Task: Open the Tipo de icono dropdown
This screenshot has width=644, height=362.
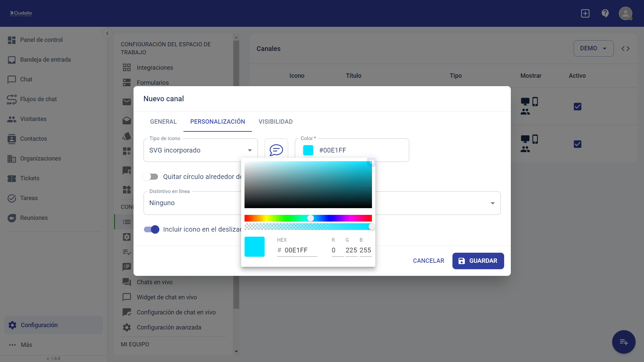Action: coord(201,150)
